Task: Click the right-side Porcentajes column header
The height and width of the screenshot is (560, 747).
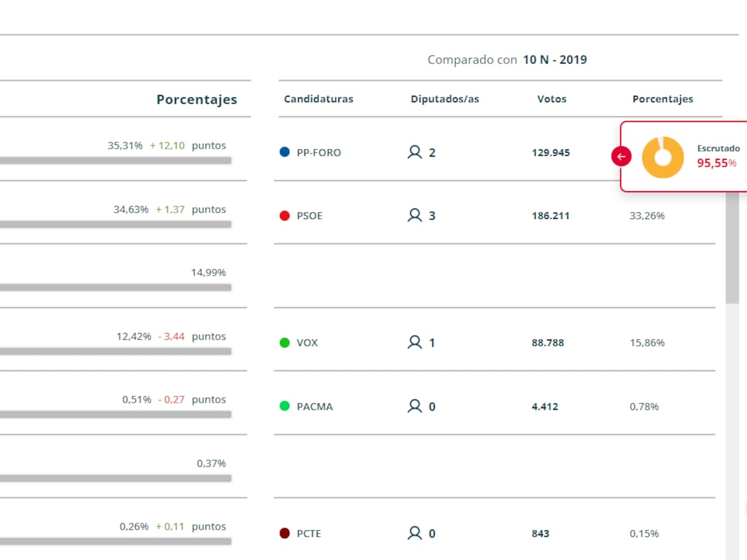Action: coord(662,99)
